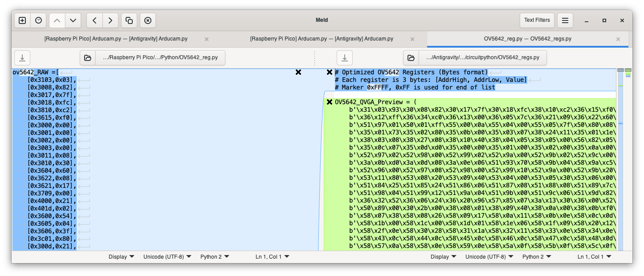Open the recent comparisons clock icon
Viewport: 644px width, 276px height.
39,20
